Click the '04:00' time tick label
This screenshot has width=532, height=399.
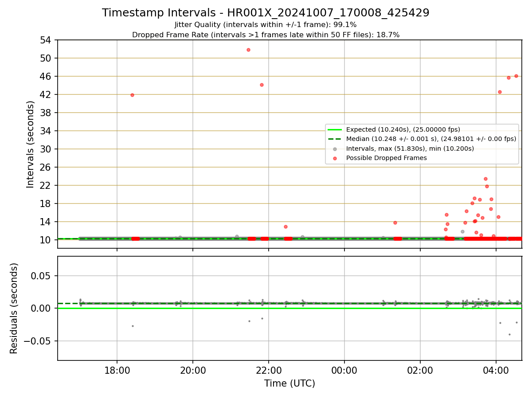[x=496, y=370]
